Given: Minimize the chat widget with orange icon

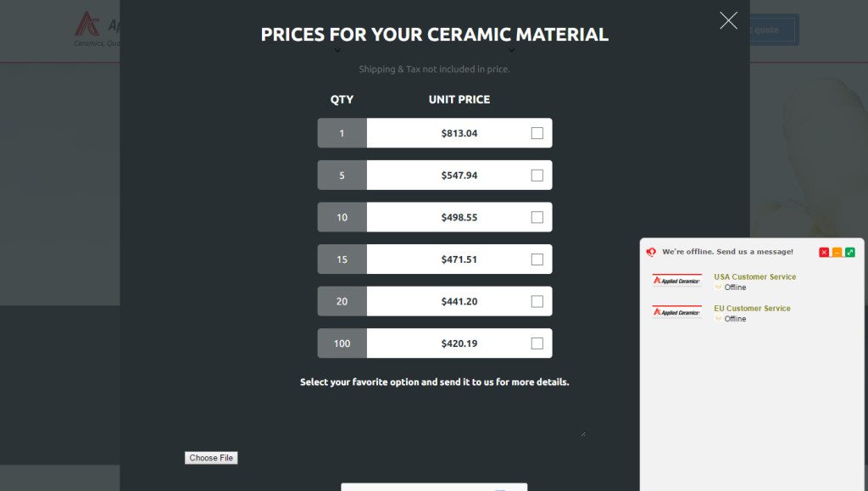Looking at the screenshot, I should point(837,253).
